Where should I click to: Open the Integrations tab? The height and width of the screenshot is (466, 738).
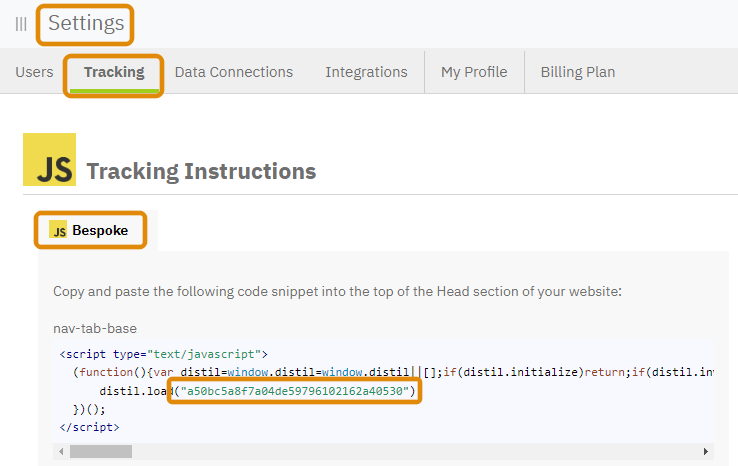coord(366,72)
